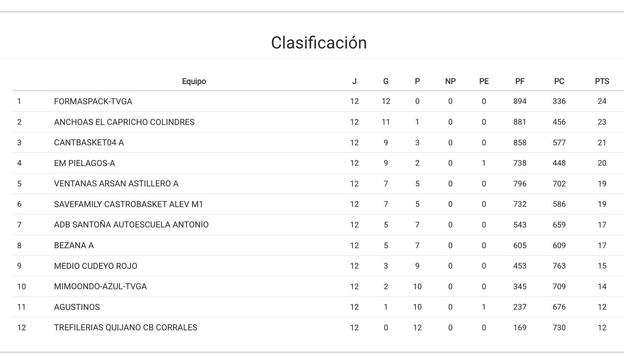Open ANCHOAS EL CAPRICHO COLINDRES team row
Image resolution: width=624 pixels, height=364 pixels.
pyautogui.click(x=124, y=122)
